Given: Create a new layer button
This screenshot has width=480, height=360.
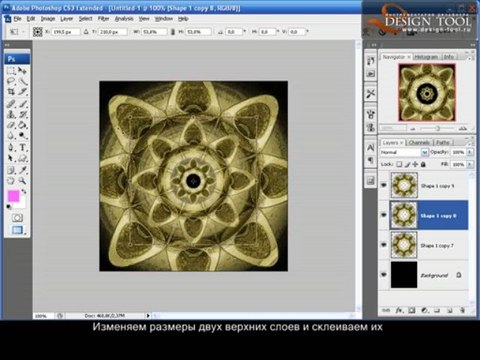Looking at the screenshot, I should point(450,311).
